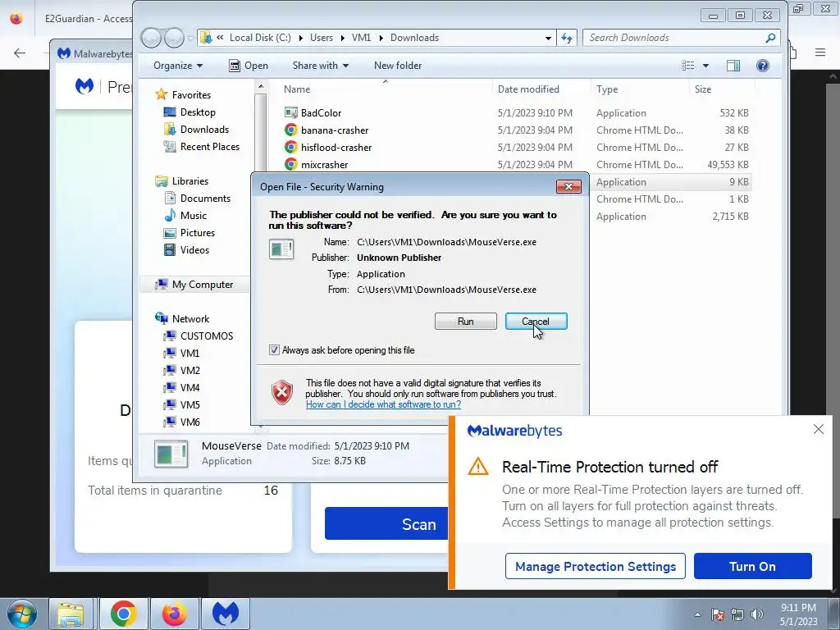Click Turn On in the Malwarebytes notification
The width and height of the screenshot is (840, 630).
pyautogui.click(x=752, y=566)
